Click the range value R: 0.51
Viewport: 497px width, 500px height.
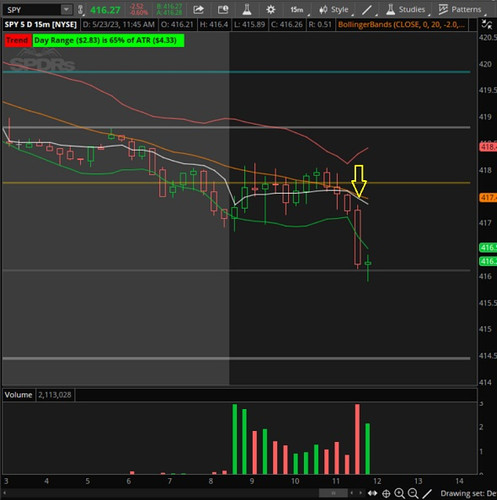point(320,25)
